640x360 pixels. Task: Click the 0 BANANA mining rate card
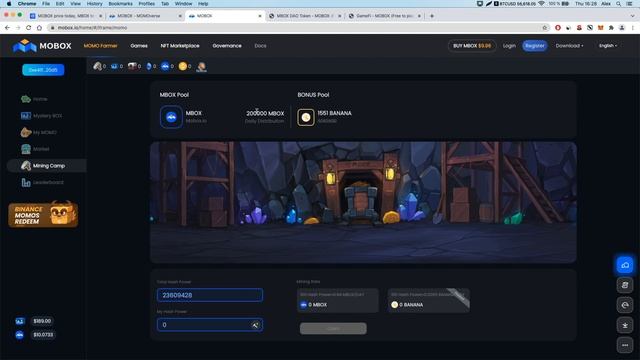point(429,300)
